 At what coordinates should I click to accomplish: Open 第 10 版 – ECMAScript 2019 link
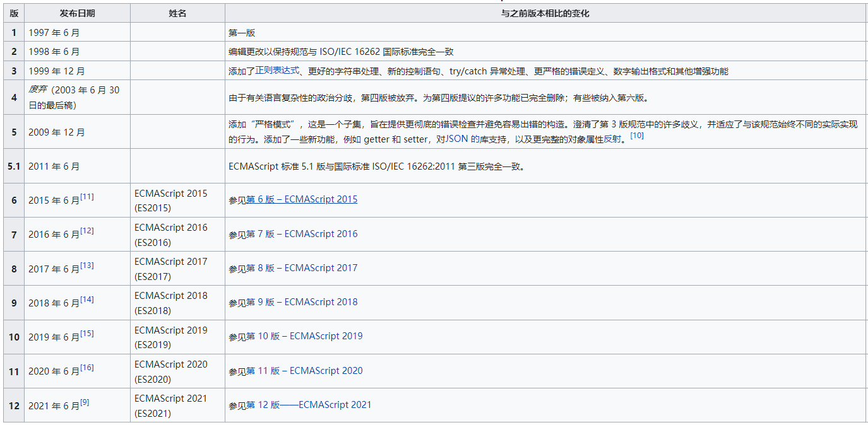pos(304,336)
